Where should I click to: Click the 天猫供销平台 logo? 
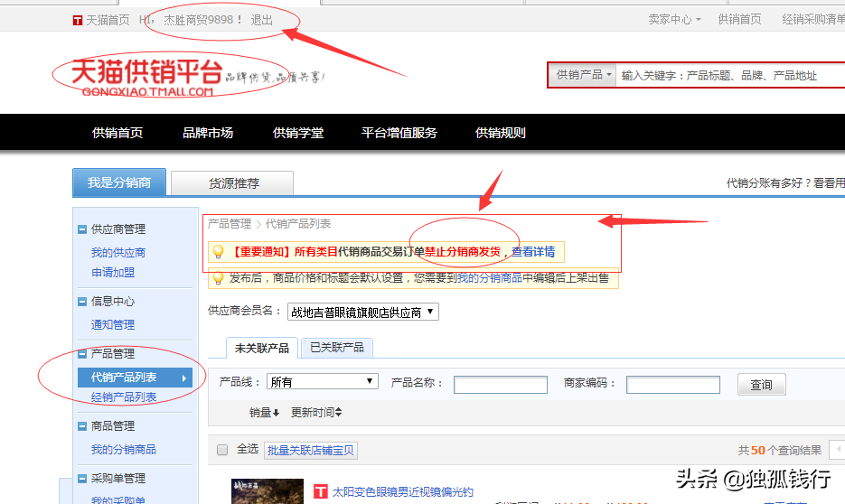pos(147,77)
